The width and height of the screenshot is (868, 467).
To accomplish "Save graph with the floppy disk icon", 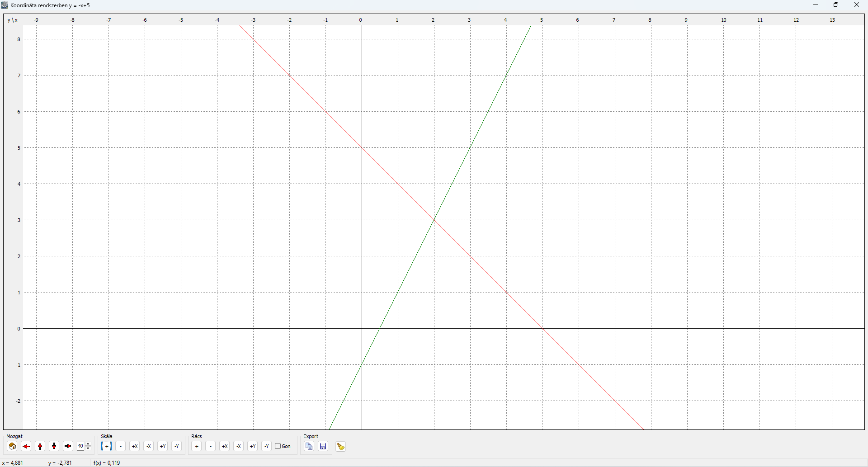I will coord(323,447).
